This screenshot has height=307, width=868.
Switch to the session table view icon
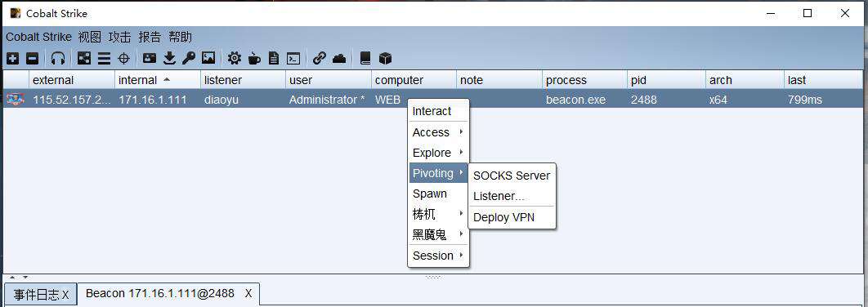coord(104,58)
